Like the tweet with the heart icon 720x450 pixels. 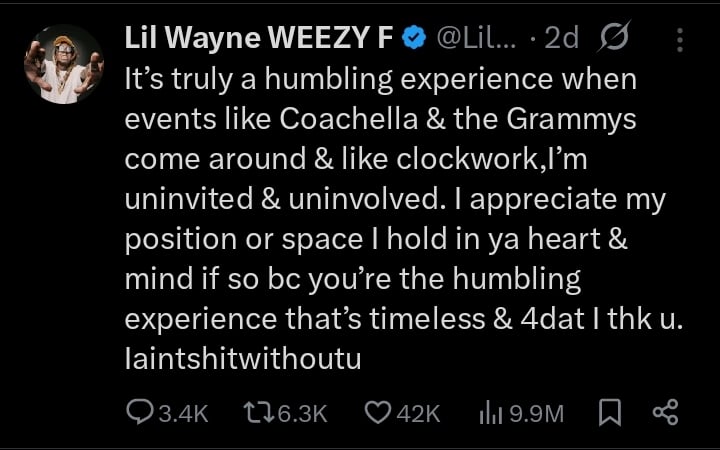pyautogui.click(x=378, y=412)
